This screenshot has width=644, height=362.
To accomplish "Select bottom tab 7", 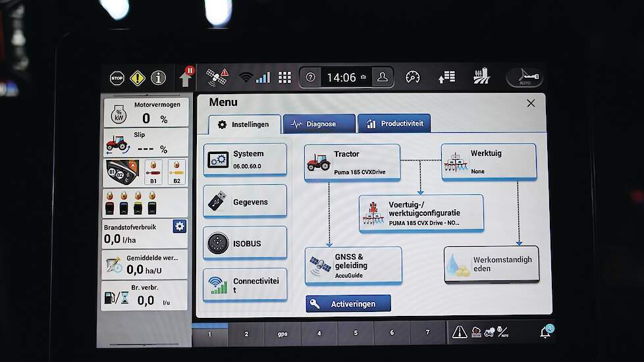I will coord(427,332).
